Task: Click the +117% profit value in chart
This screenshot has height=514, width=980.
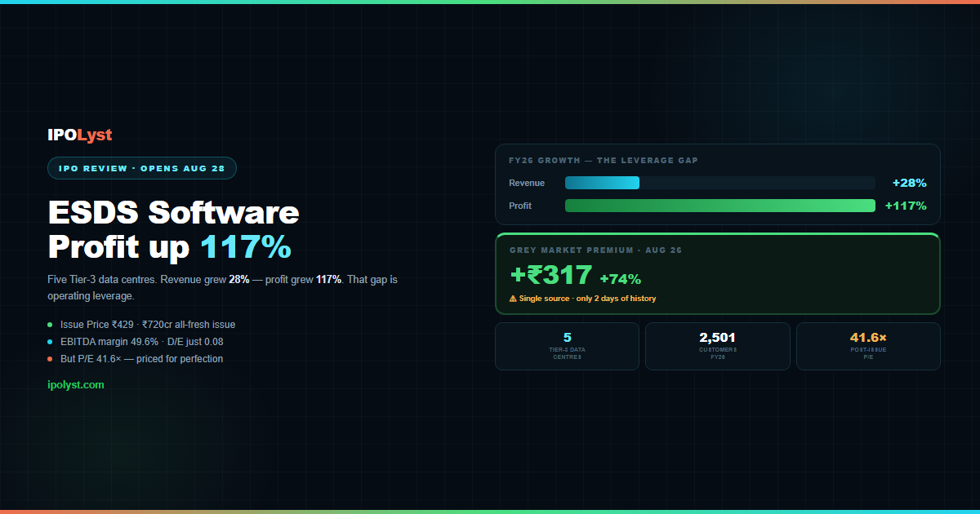Action: point(906,206)
